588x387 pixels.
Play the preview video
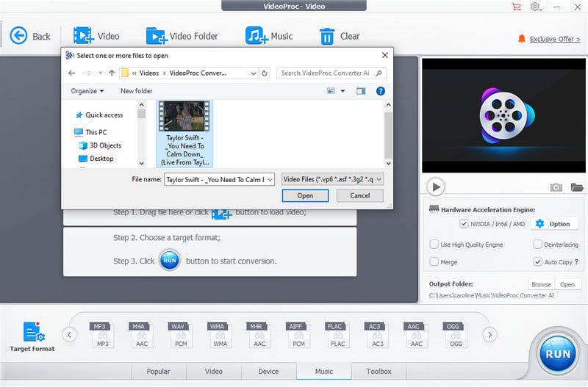pyautogui.click(x=436, y=187)
